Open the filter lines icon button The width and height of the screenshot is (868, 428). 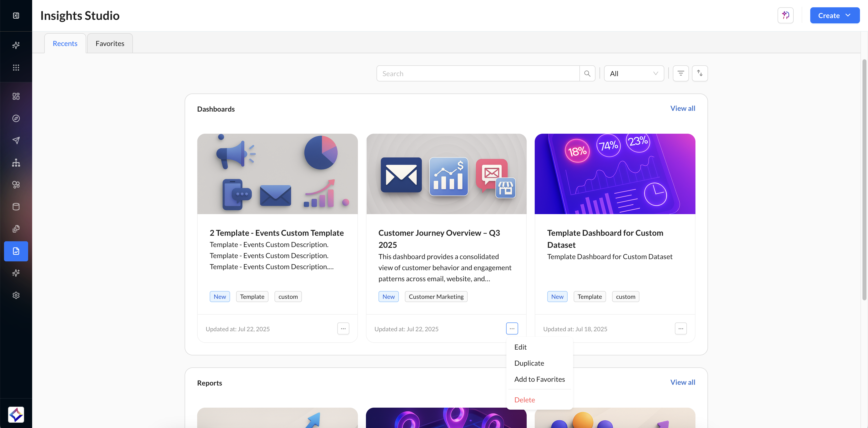coord(680,74)
